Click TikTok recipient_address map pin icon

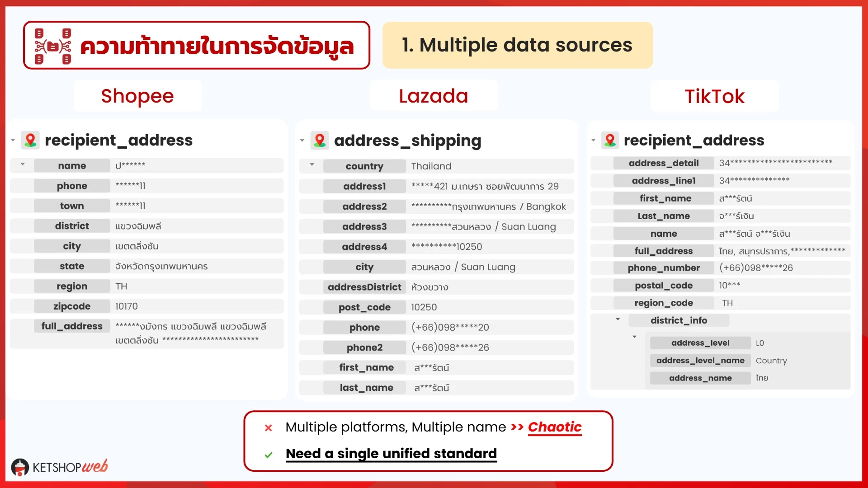coord(610,140)
